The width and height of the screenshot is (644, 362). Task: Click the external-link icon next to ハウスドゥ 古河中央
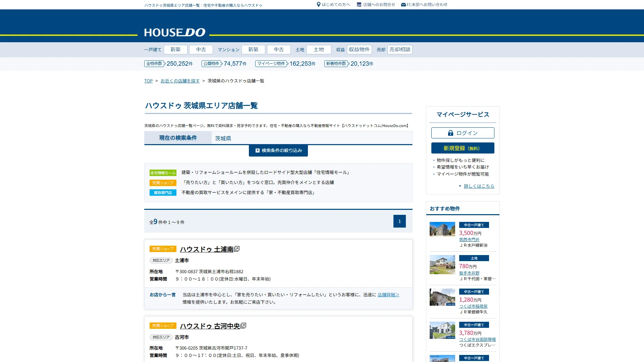point(244,325)
